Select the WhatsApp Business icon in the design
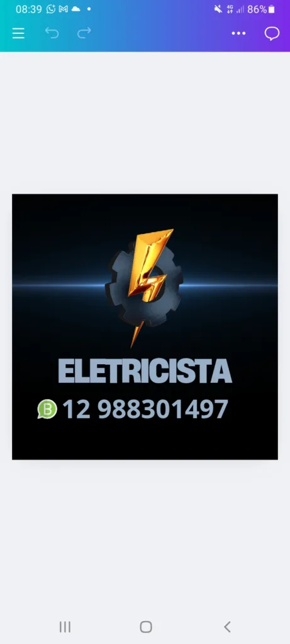 point(47,409)
